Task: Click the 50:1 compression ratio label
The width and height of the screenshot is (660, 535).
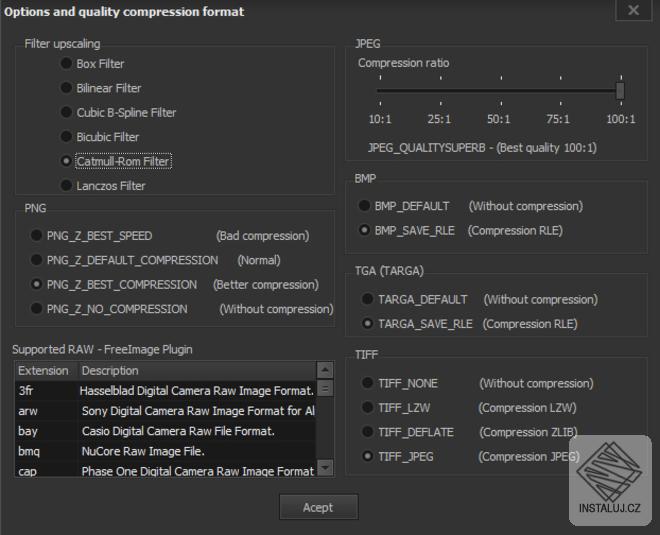Action: coord(499,119)
